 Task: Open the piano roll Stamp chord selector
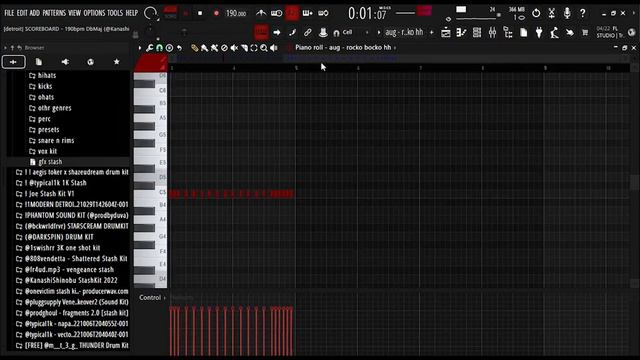point(169,48)
